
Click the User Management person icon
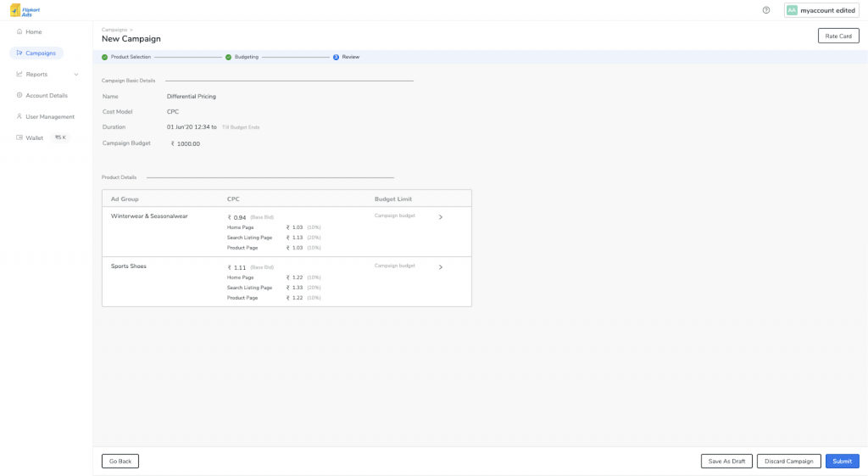point(19,116)
